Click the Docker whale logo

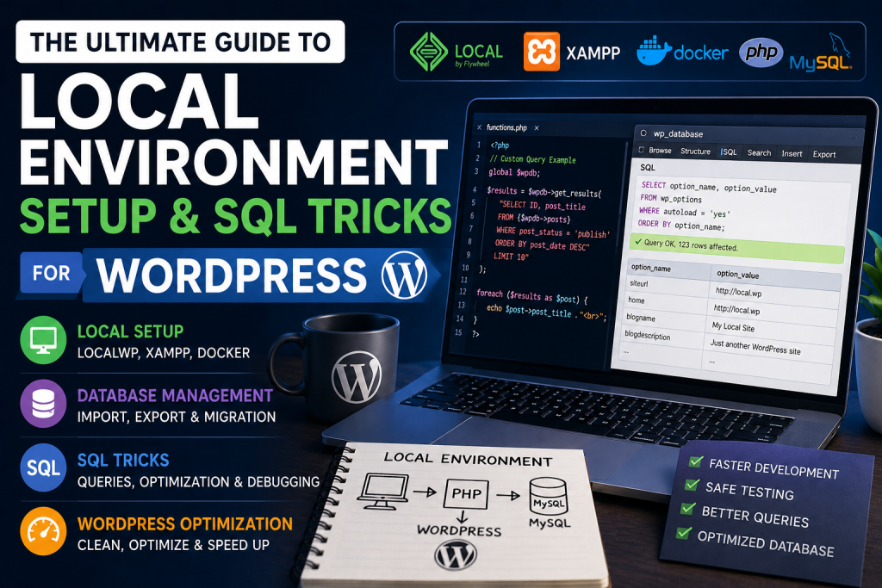(654, 51)
